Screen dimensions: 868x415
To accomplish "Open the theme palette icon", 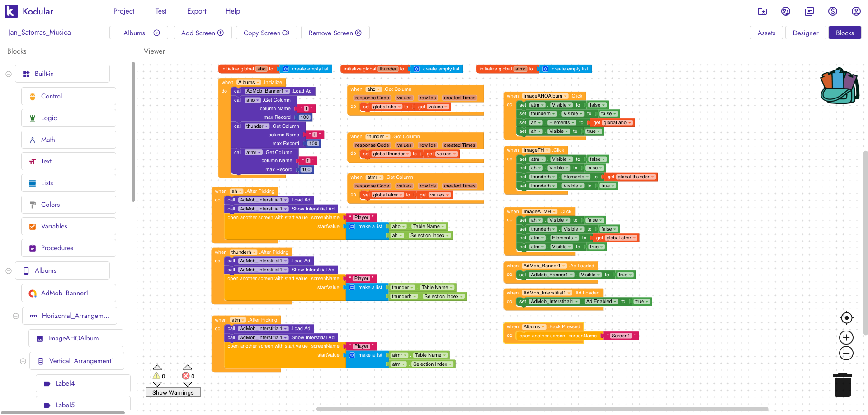I will click(x=785, y=11).
